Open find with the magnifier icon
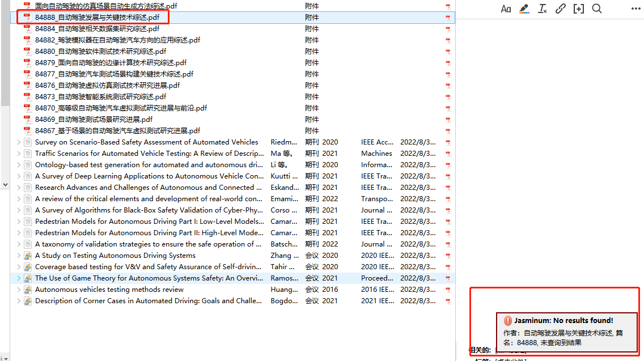 (x=597, y=9)
